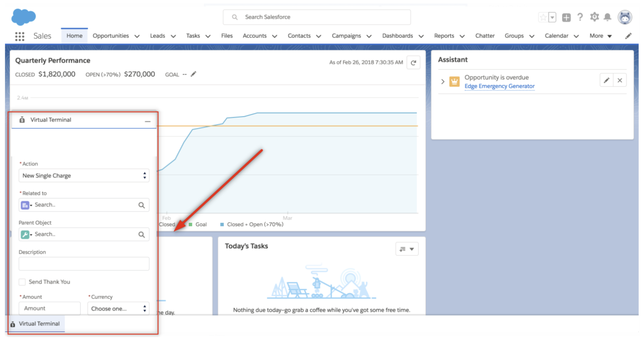Image resolution: width=644 pixels, height=340 pixels.
Task: Open the help question mark icon
Action: (580, 17)
